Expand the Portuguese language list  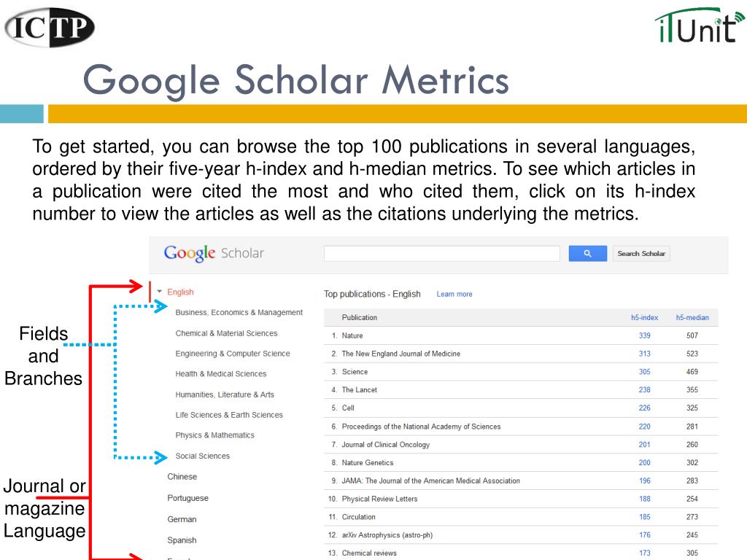[x=187, y=498]
